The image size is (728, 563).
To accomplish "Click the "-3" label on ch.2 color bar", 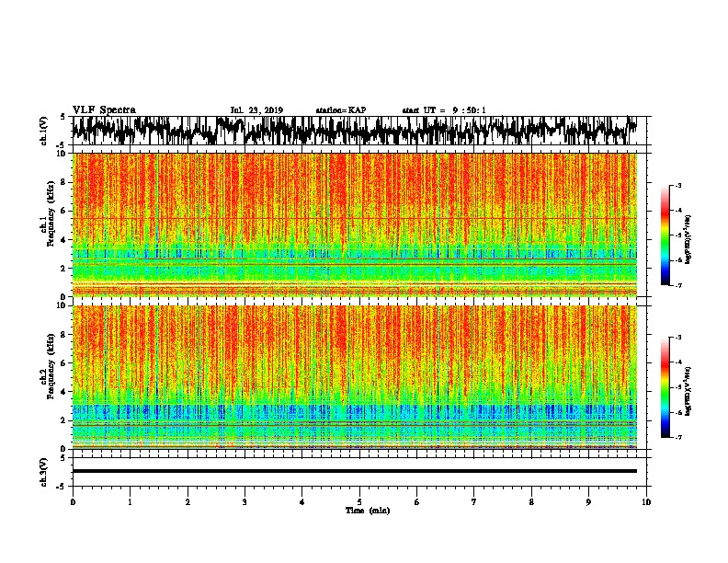I will click(677, 338).
